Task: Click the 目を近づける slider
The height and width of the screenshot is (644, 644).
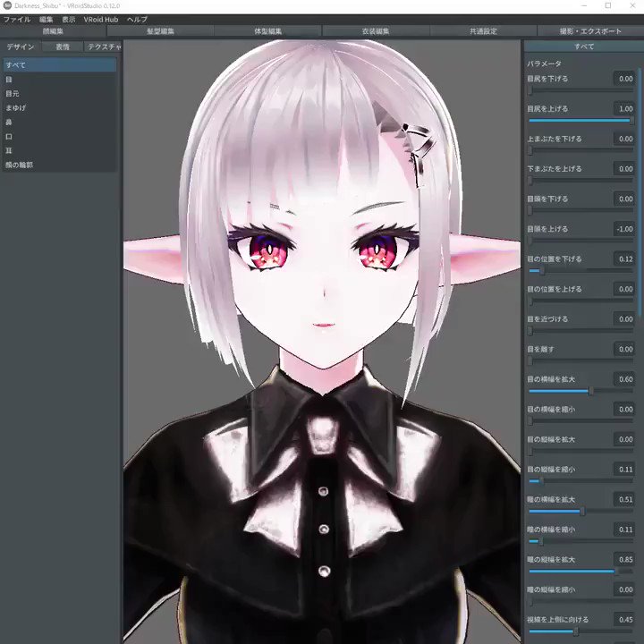Action: click(580, 331)
